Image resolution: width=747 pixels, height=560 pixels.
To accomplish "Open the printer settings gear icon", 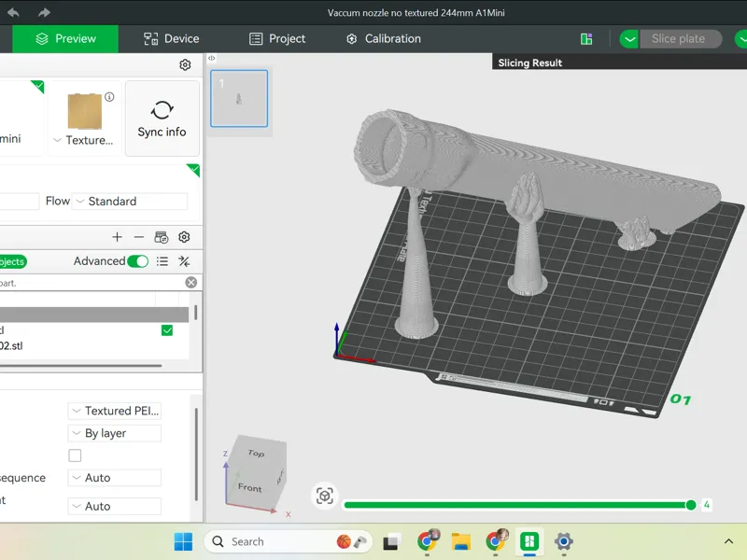I will pos(185,64).
